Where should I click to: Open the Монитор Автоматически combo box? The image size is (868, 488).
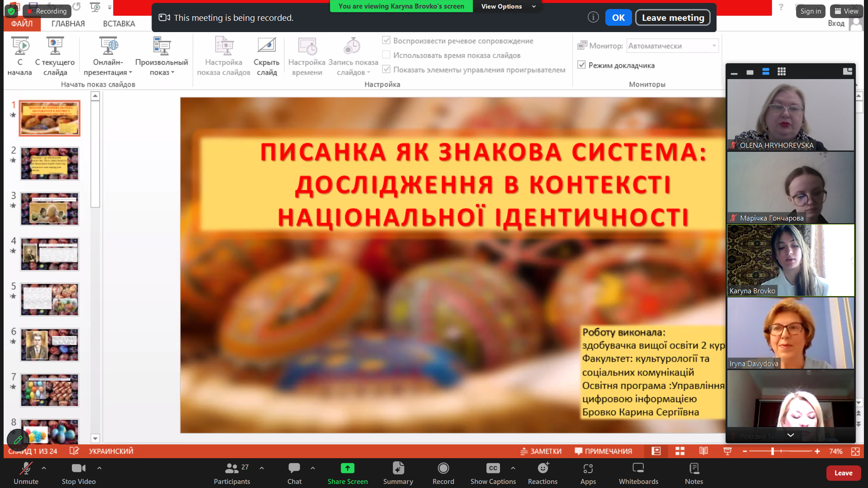pos(672,46)
